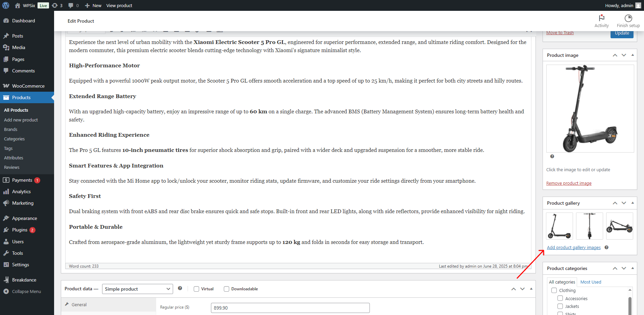
Task: Select first gallery thumbnail of scooter side view
Action: coord(559,226)
